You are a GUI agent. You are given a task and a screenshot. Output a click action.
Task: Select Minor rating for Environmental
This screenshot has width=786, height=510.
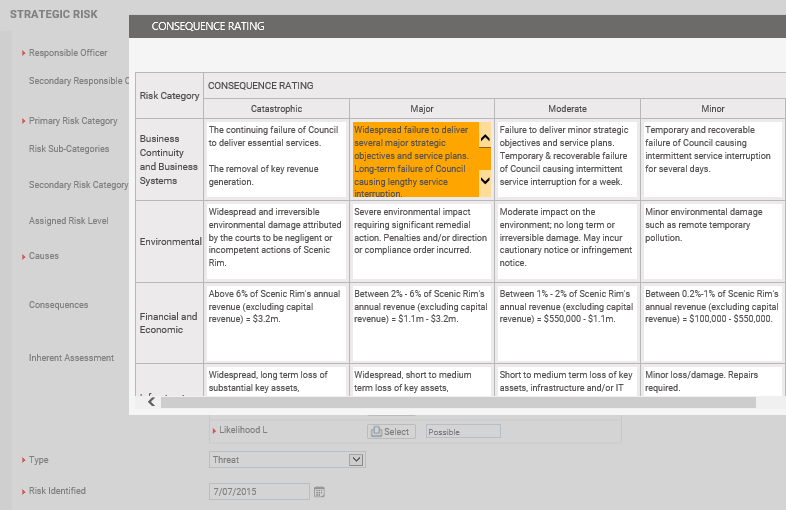pyautogui.click(x=712, y=241)
